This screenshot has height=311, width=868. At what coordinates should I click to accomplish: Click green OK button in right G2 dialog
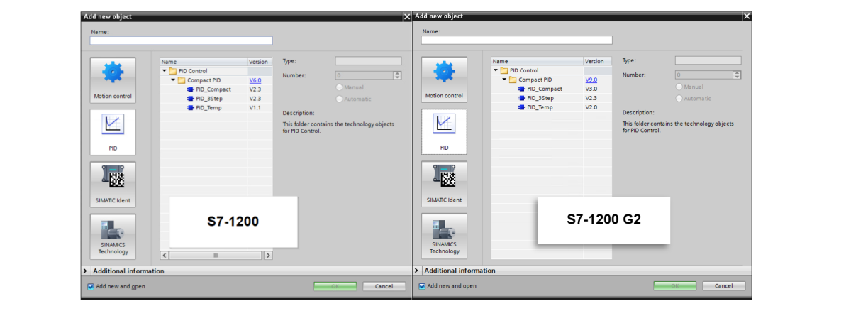(675, 285)
